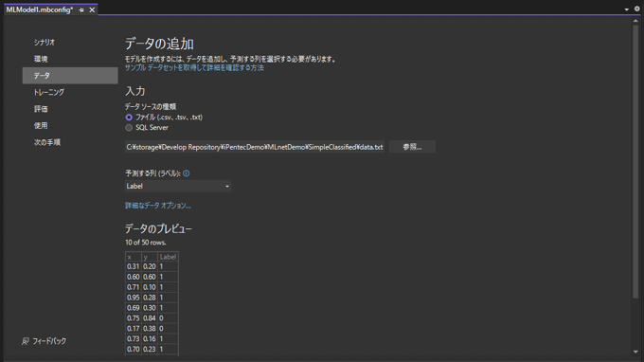Click the 10 of 50 rows text
Screen dimensions: 644x362
[146, 243]
